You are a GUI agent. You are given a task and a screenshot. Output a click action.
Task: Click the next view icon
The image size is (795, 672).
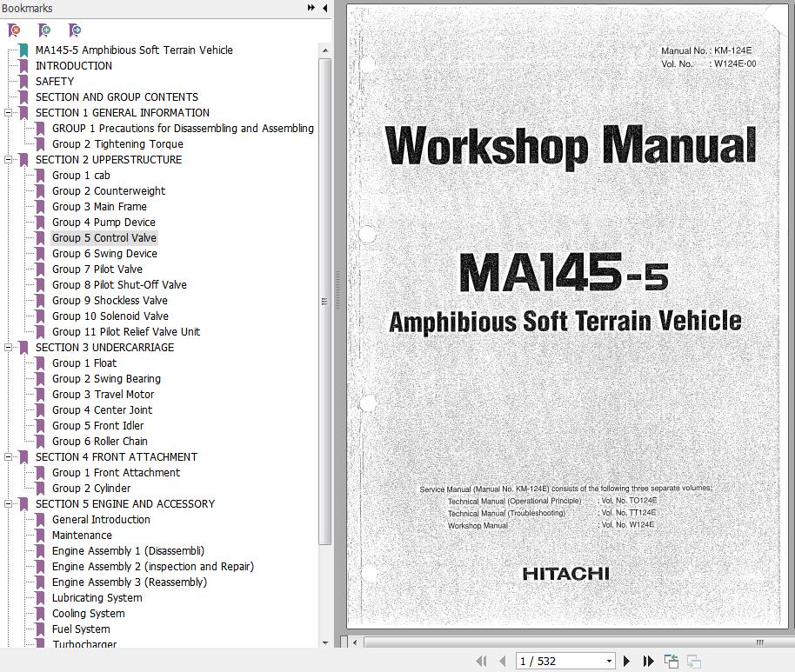pos(693,661)
